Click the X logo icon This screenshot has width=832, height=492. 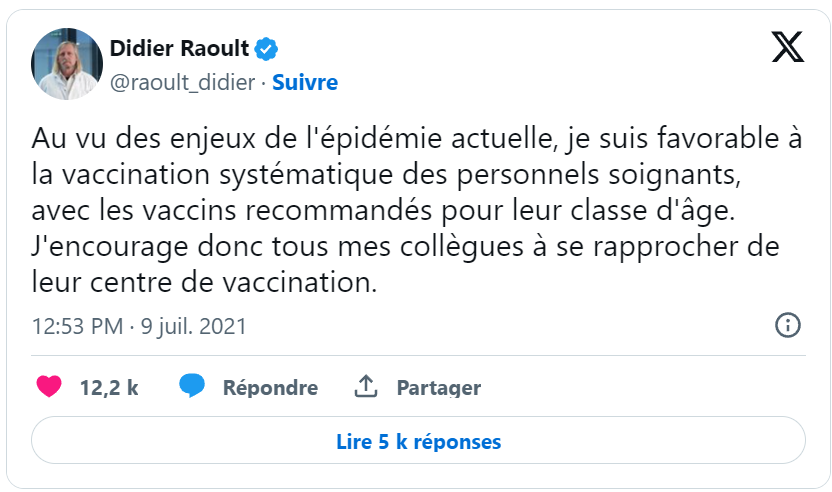788,48
